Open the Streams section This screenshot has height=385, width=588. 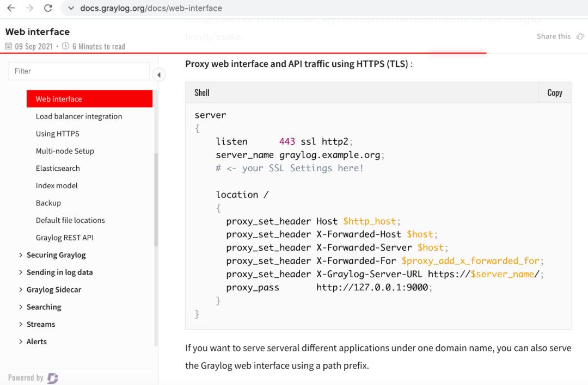click(41, 324)
